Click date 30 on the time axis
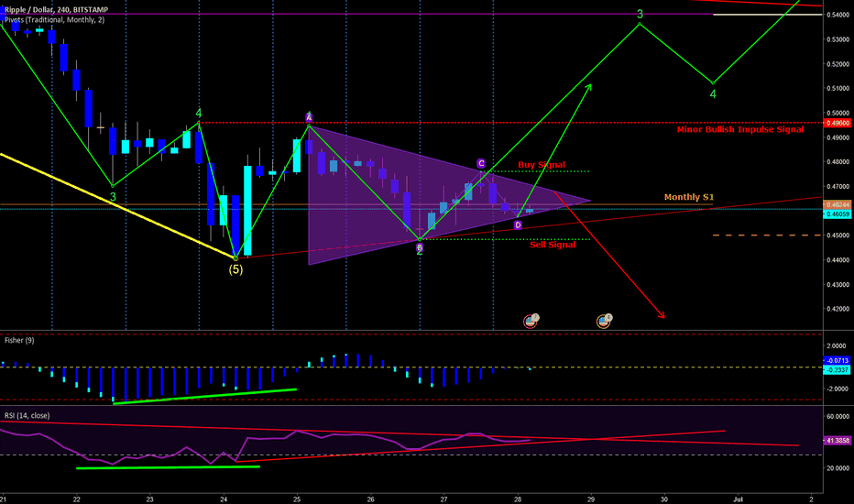Viewport: 854px width, 504px height. click(x=664, y=499)
